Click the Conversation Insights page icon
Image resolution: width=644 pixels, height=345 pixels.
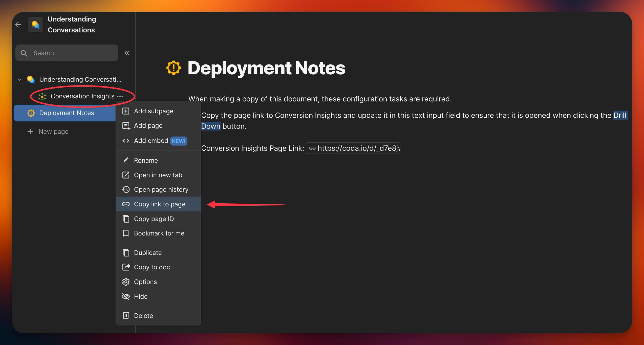42,96
